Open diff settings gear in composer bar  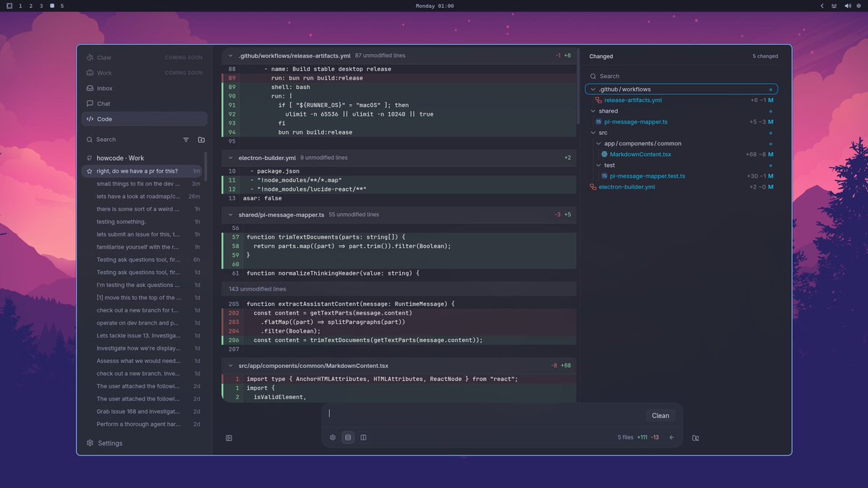click(333, 437)
